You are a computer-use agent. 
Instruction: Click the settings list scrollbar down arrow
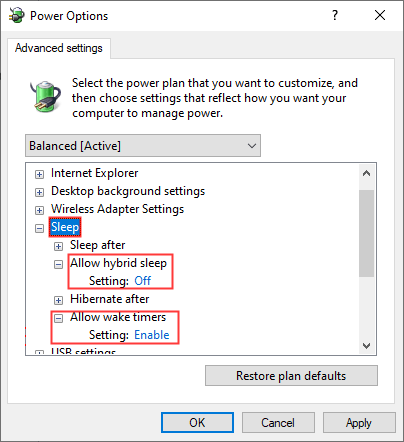pos(367,346)
